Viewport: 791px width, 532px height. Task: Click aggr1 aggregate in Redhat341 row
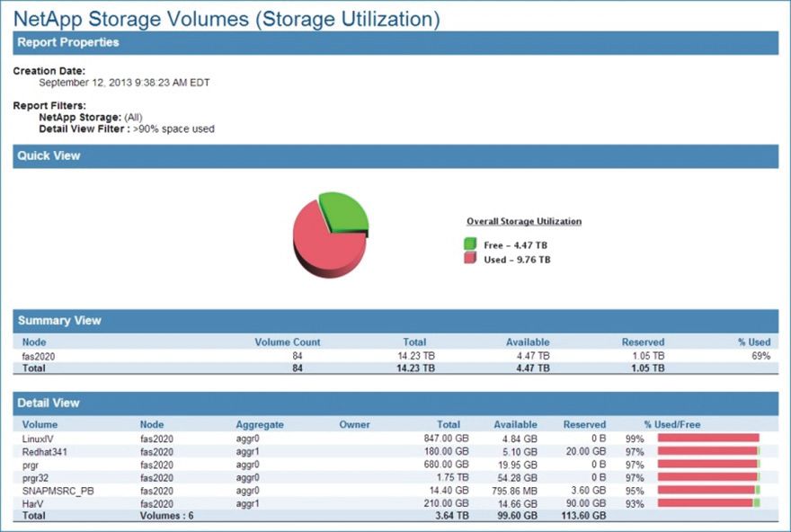247,452
